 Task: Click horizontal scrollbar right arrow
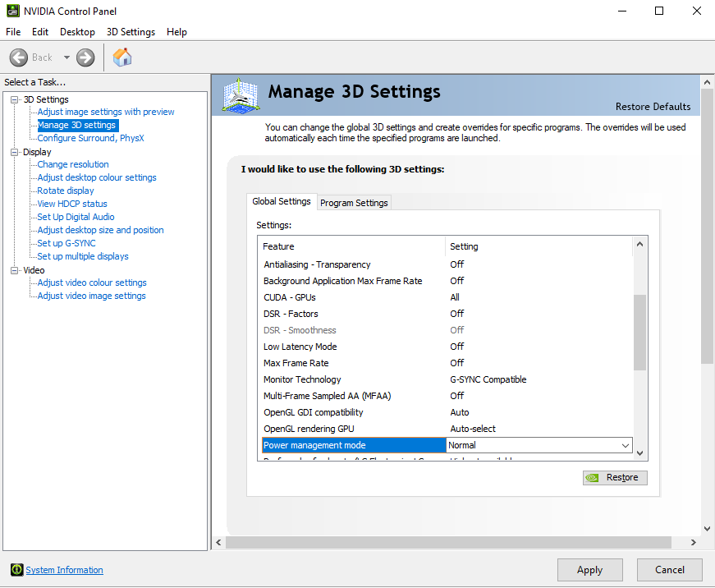pos(693,542)
